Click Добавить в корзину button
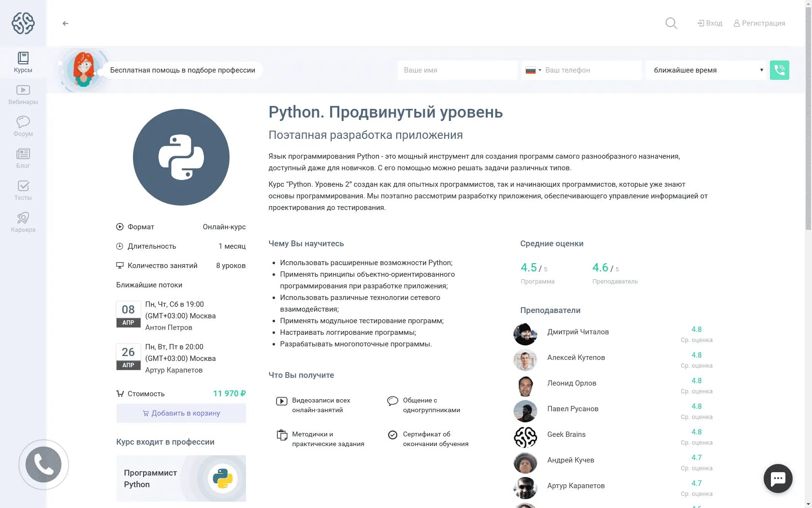This screenshot has height=508, width=812. point(181,413)
